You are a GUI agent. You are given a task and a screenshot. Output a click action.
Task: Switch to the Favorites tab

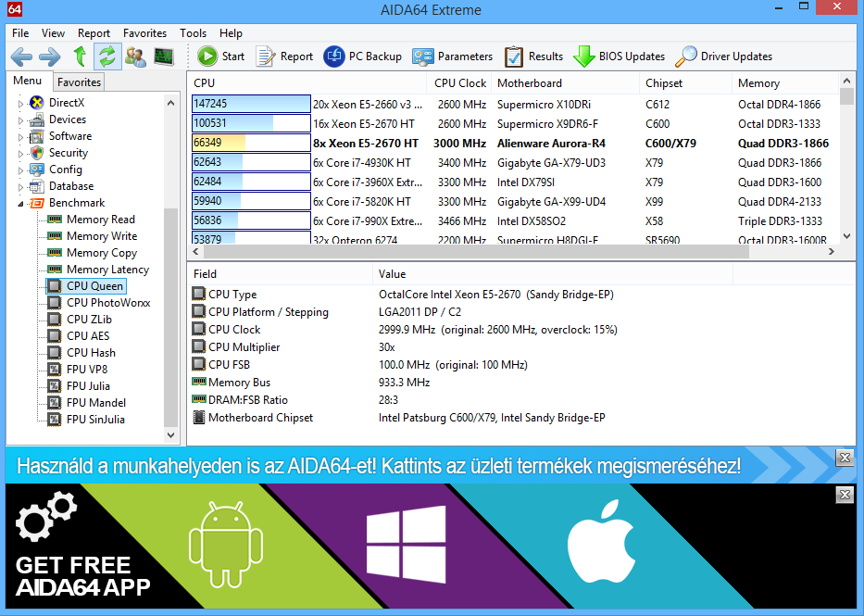coord(79,82)
